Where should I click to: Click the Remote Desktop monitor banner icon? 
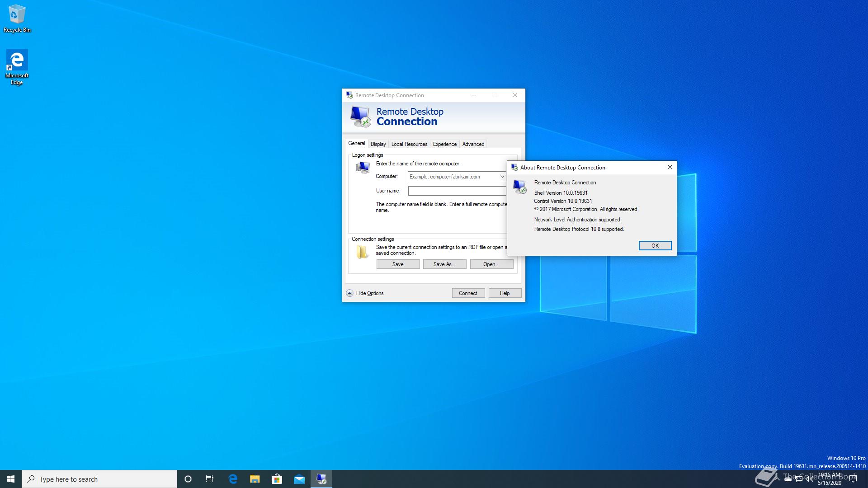click(x=361, y=117)
